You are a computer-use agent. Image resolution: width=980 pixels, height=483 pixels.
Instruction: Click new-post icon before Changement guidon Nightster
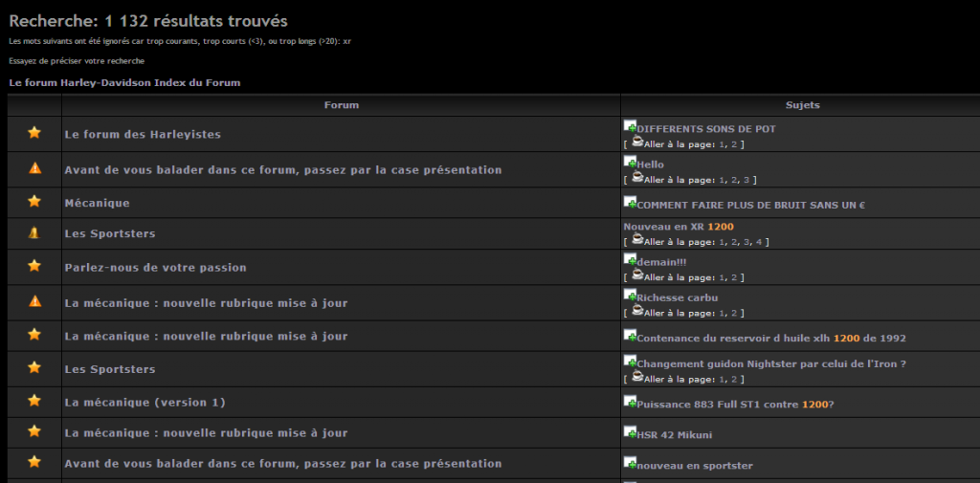click(x=630, y=362)
